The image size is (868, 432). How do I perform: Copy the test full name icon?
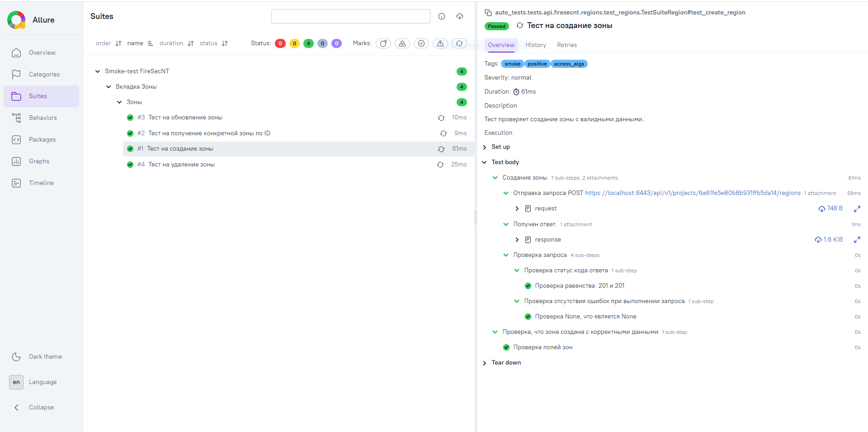pyautogui.click(x=488, y=13)
